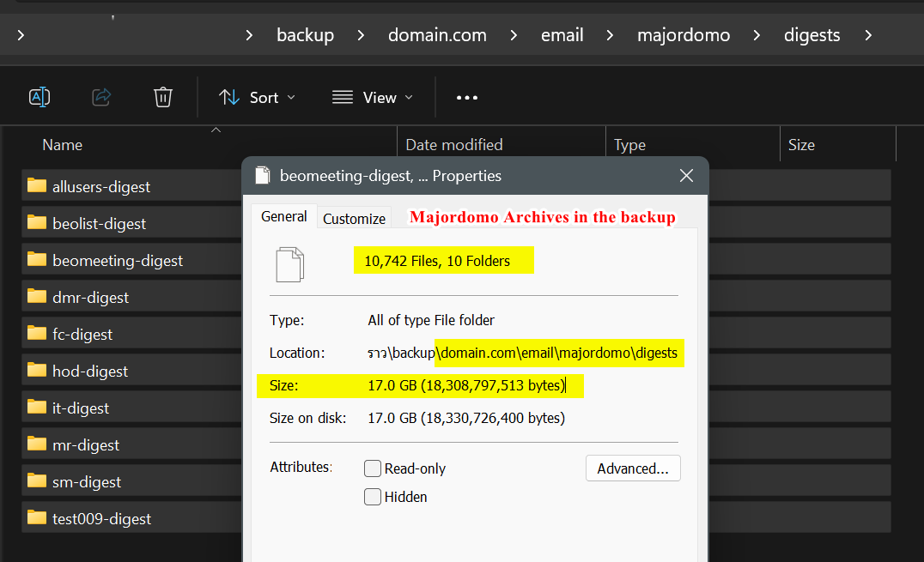Open the View dropdown menu
This screenshot has height=562, width=924.
373,97
